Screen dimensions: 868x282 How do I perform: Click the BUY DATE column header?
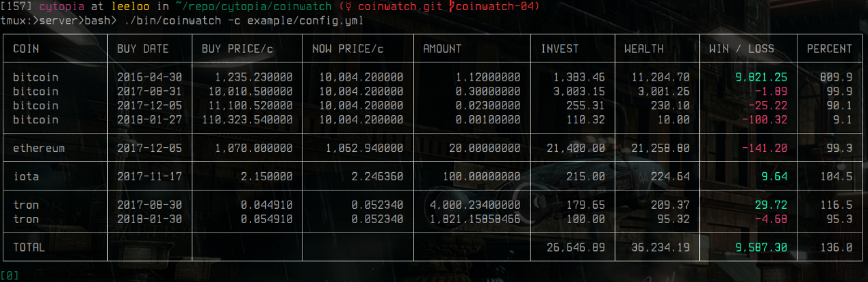point(143,49)
